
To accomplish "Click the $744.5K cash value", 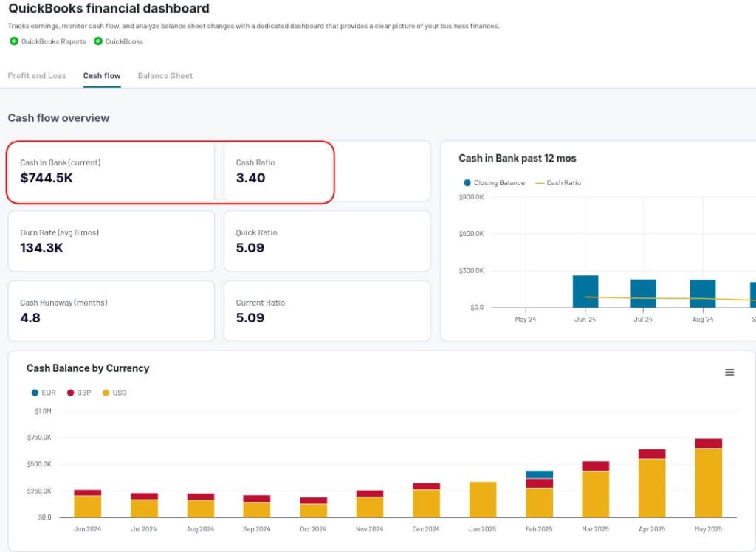I will [47, 178].
